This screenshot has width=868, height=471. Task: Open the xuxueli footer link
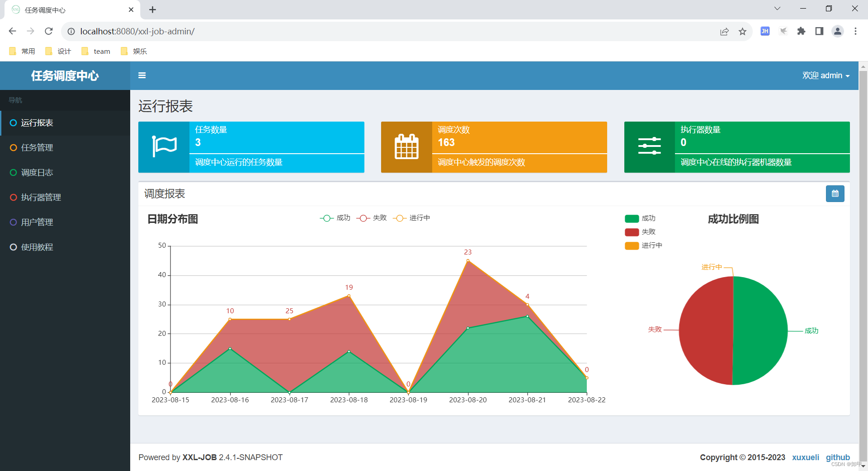pos(805,457)
